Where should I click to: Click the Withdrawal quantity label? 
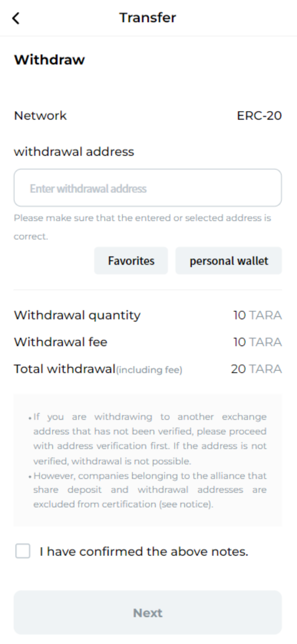[x=77, y=315]
